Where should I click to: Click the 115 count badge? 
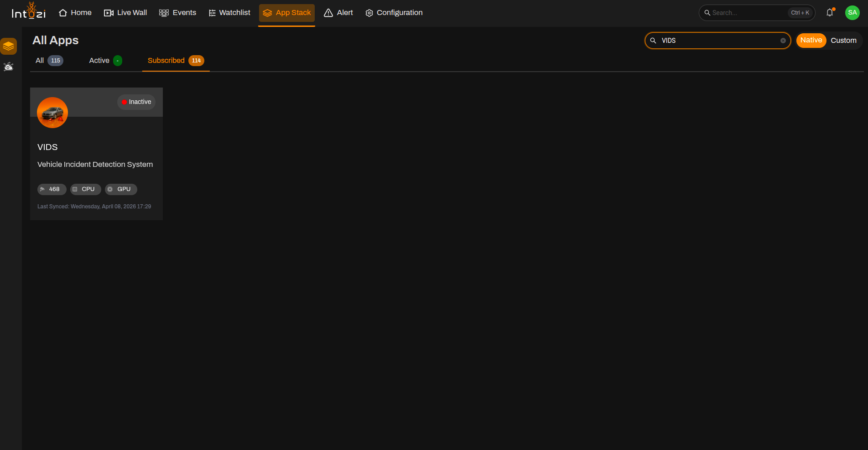[x=56, y=61]
